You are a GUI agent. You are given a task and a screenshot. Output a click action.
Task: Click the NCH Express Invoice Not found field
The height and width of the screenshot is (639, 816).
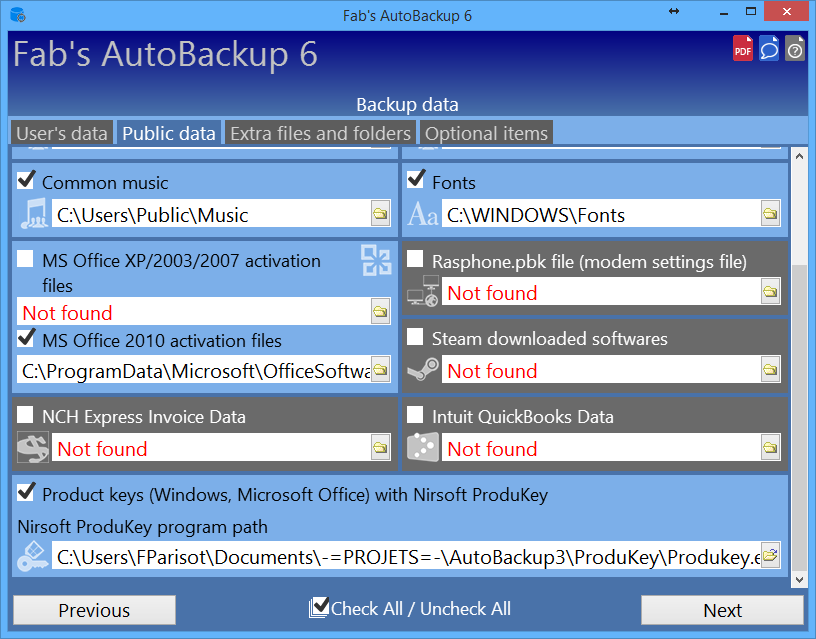pyautogui.click(x=211, y=448)
